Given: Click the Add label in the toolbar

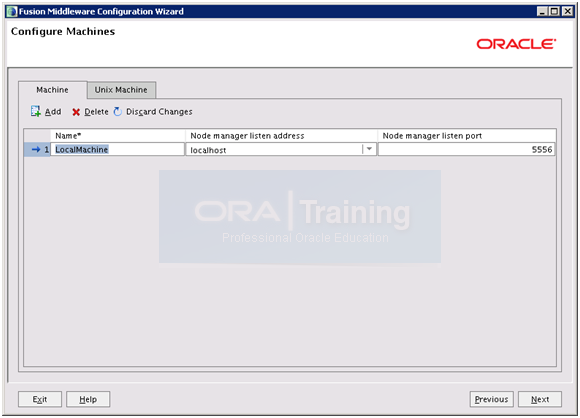Looking at the screenshot, I should coord(53,112).
